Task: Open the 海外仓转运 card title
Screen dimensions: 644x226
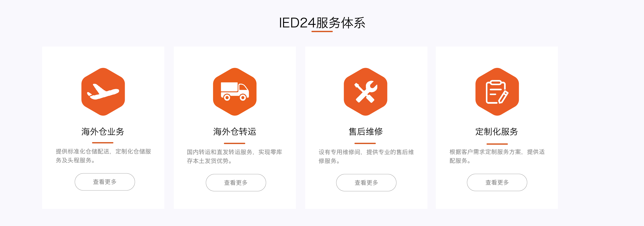Action: point(235,132)
